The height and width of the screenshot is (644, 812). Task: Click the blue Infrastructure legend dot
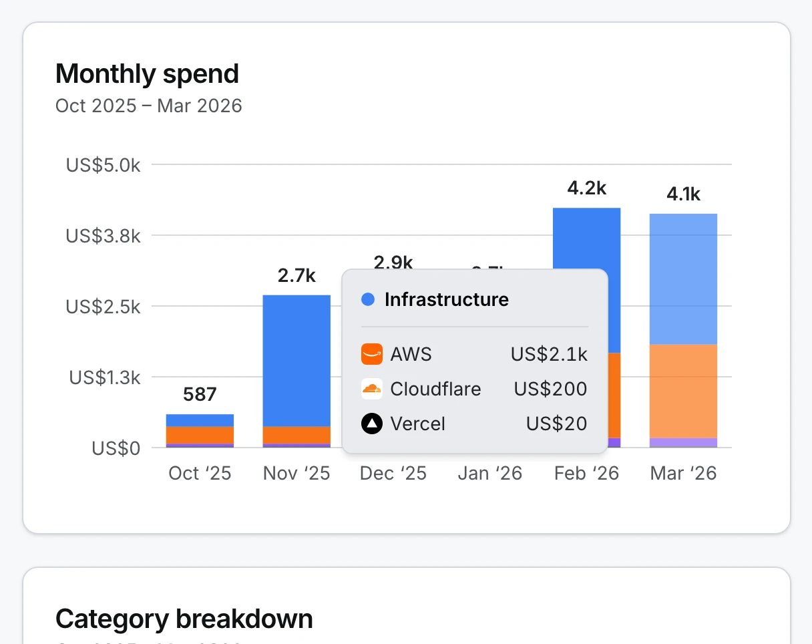368,299
